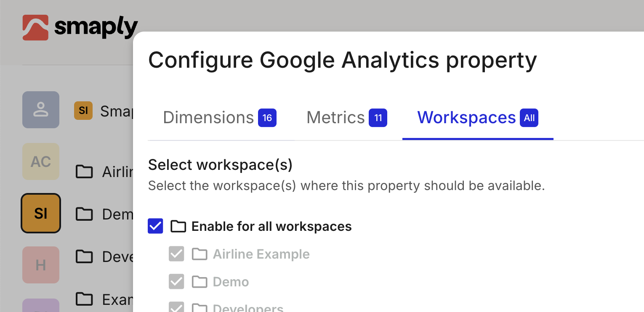Click the folder icon beside Airline Example
Screen dimensions: 644x312
click(x=200, y=254)
